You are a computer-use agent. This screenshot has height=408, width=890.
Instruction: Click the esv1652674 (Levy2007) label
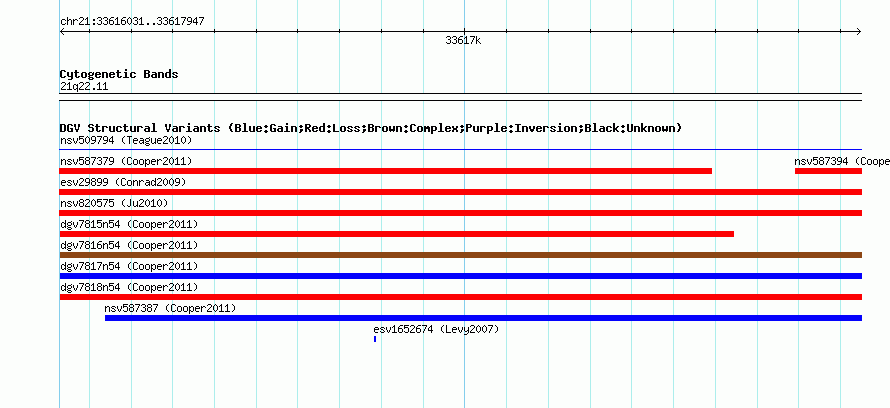[x=436, y=329]
